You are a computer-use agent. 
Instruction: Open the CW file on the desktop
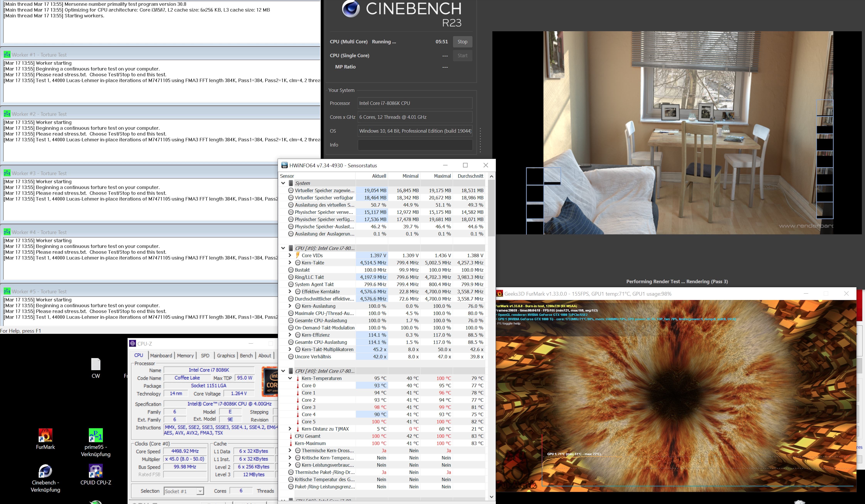[x=95, y=368]
